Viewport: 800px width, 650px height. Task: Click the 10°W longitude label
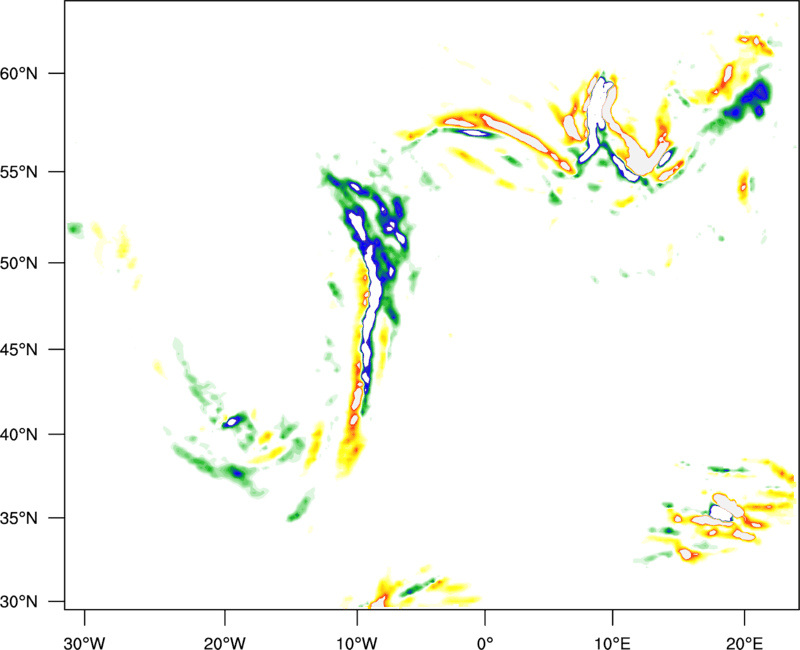[x=356, y=643]
